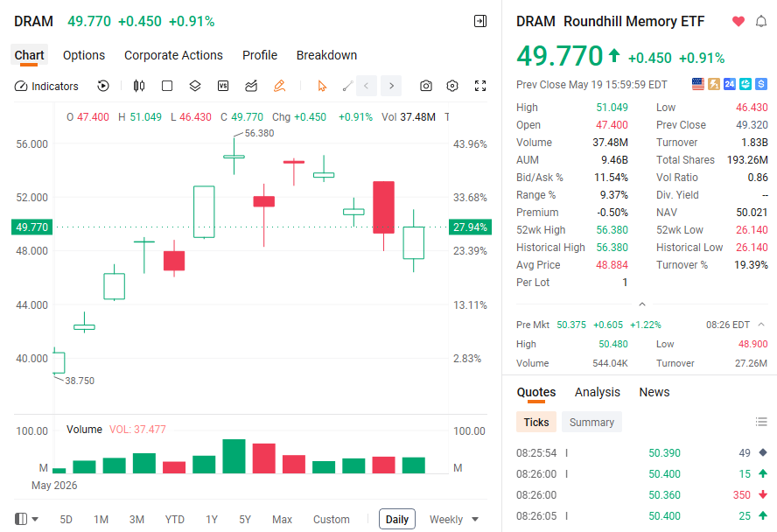The width and height of the screenshot is (777, 532).
Task: Click the blue 24-hour trading badge
Action: coord(730,84)
